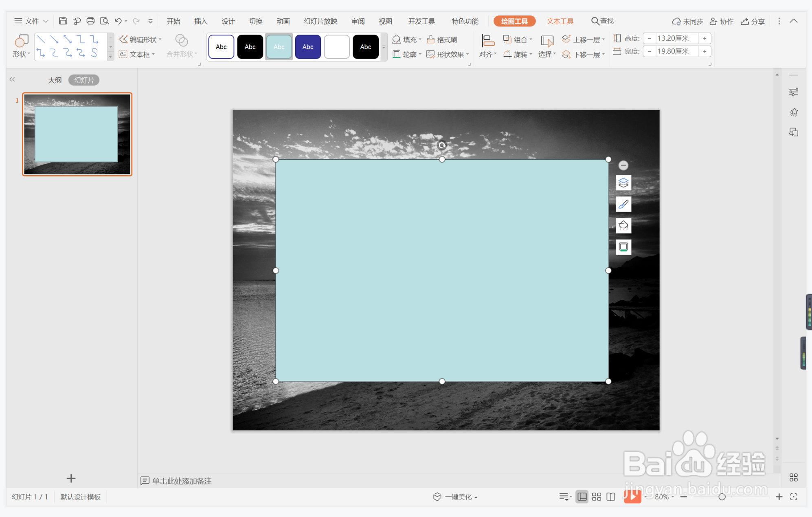This screenshot has width=812, height=517.
Task: Apply the light teal Abc shape style
Action: click(x=279, y=47)
